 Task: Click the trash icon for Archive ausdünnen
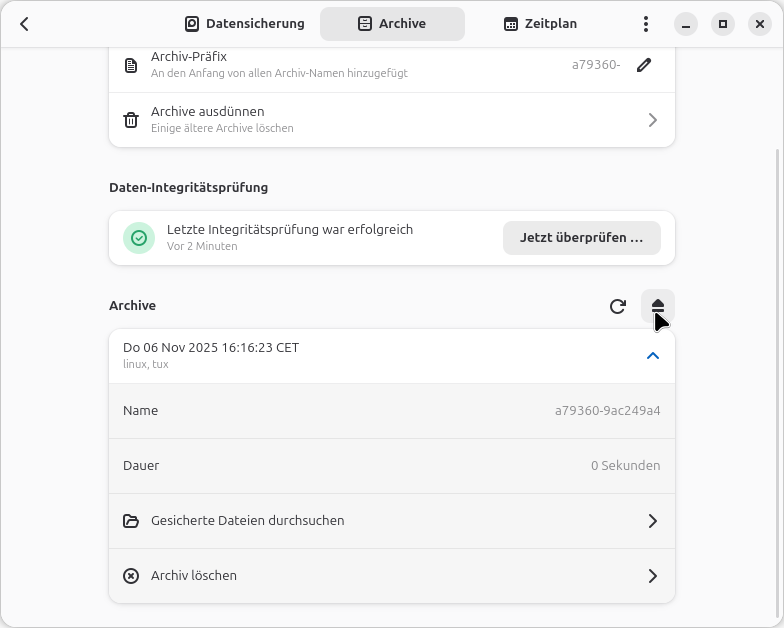tap(131, 120)
